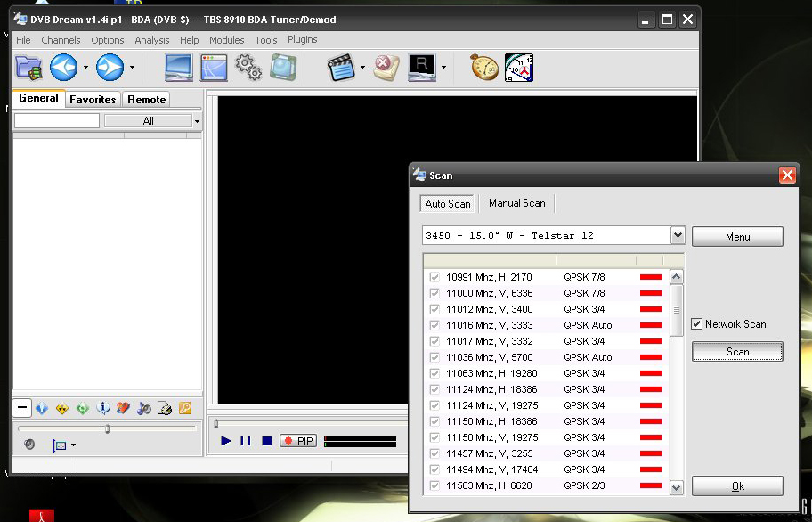Image resolution: width=812 pixels, height=522 pixels.
Task: Click the monitor display icon in toolbar
Action: coord(179,68)
